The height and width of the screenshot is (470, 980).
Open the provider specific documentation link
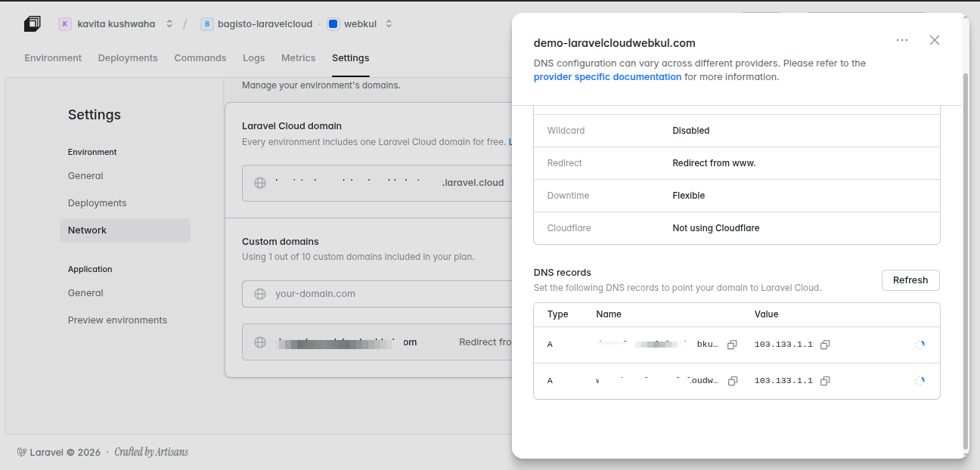click(x=608, y=77)
